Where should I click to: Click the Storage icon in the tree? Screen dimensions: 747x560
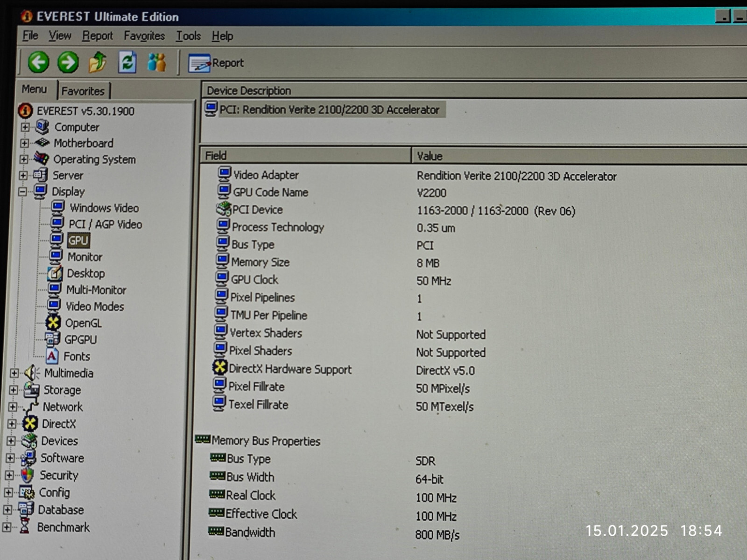[x=31, y=390]
